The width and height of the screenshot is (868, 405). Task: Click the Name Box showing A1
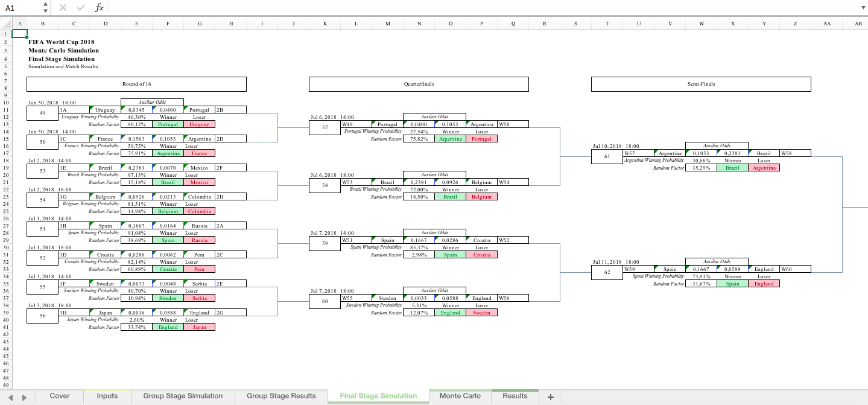(x=21, y=8)
